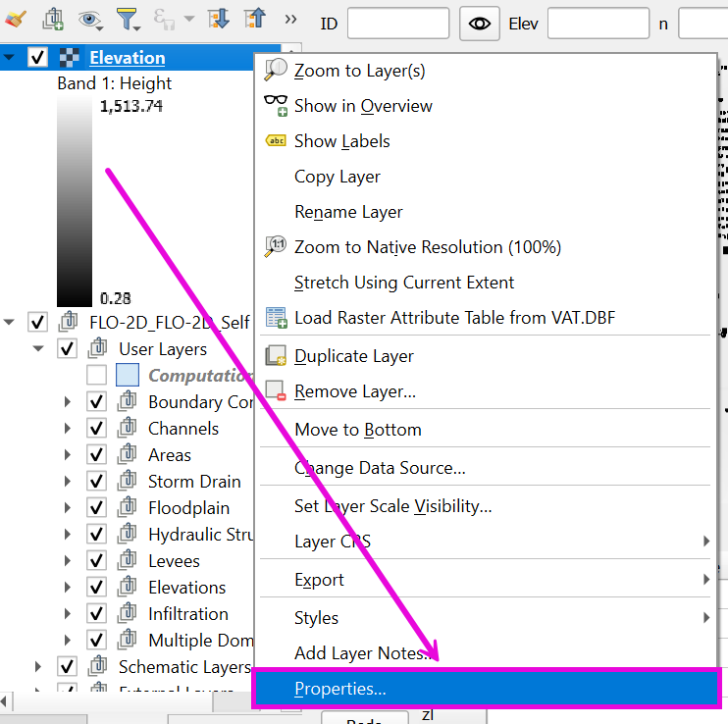Click the Filter Legend funnel icon
The width and height of the screenshot is (728, 724).
(129, 19)
